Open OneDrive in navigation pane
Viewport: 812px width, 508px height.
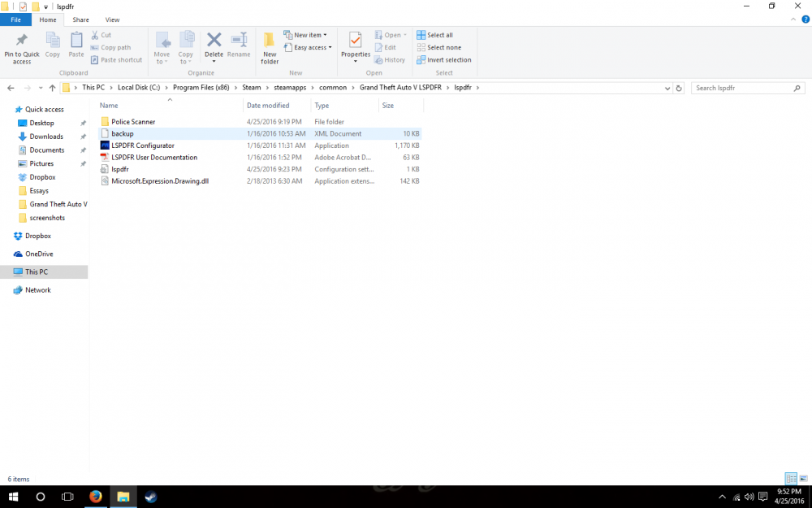39,254
